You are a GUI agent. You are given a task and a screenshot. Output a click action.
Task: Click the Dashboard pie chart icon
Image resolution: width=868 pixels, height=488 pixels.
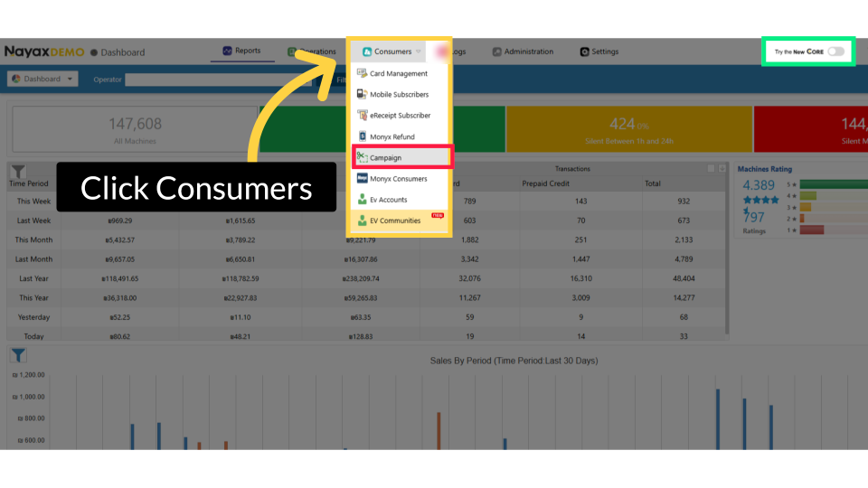16,79
